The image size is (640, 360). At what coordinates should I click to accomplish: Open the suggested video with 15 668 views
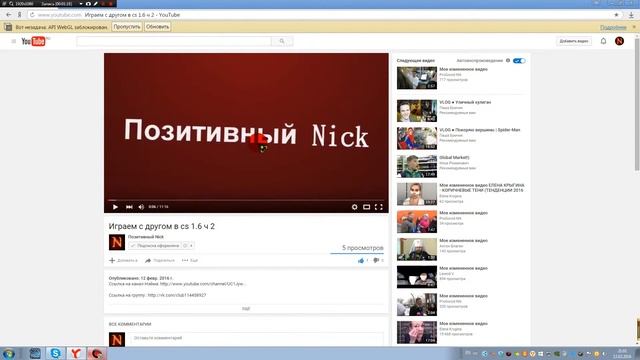[417, 332]
